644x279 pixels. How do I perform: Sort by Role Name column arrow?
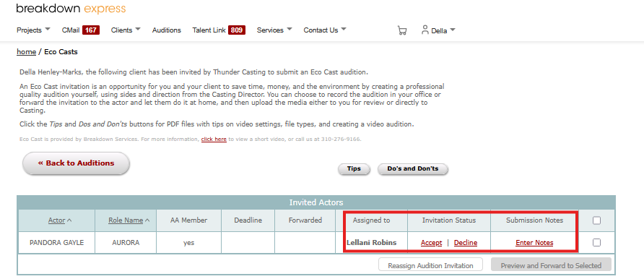(x=147, y=220)
